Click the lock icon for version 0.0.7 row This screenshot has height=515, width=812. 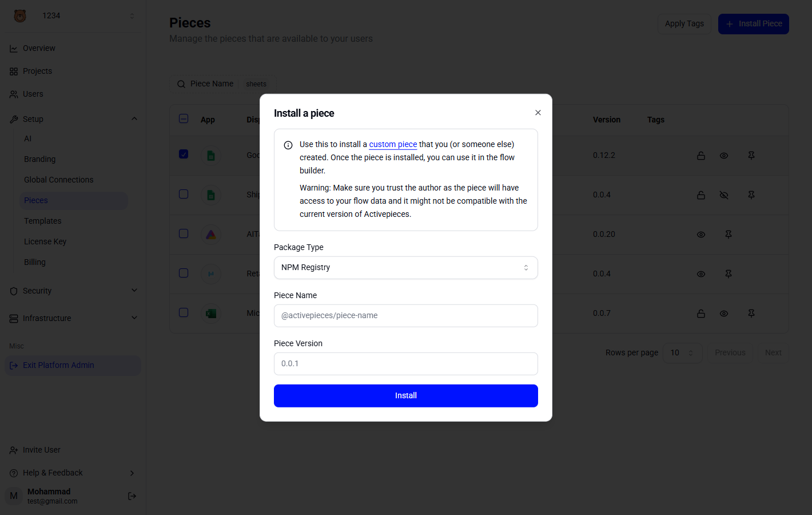700,314
